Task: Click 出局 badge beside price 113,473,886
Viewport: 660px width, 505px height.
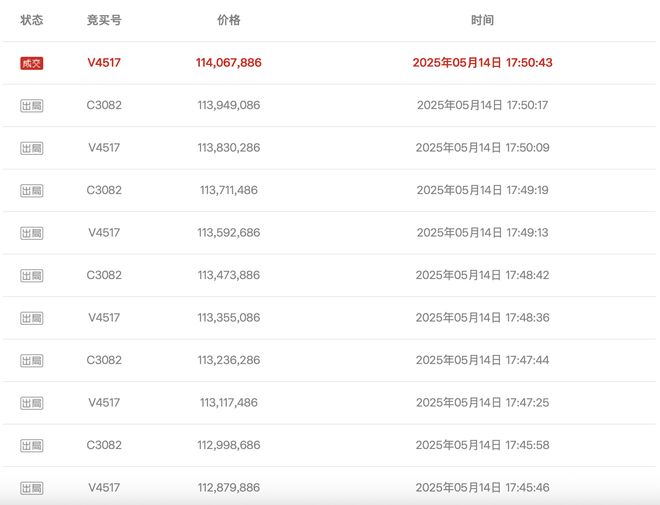Action: tap(32, 276)
